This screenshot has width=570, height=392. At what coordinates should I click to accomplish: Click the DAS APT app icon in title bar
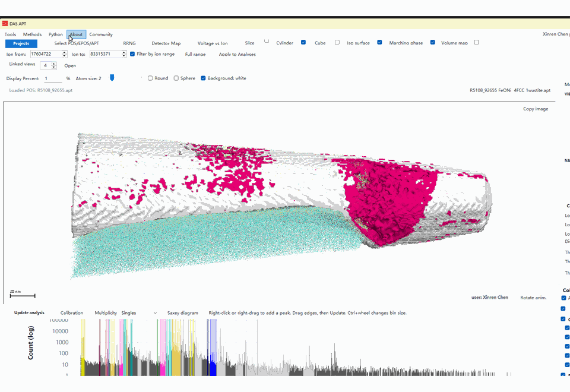click(x=5, y=24)
